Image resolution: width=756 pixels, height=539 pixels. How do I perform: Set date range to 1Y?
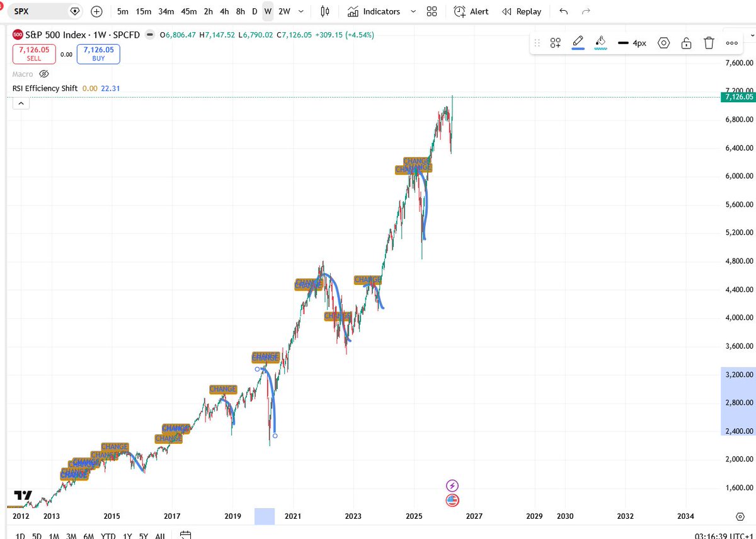[x=127, y=536]
